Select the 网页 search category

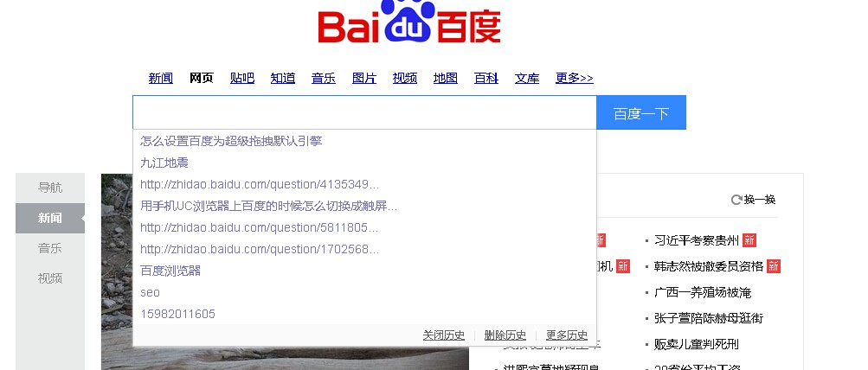(202, 78)
